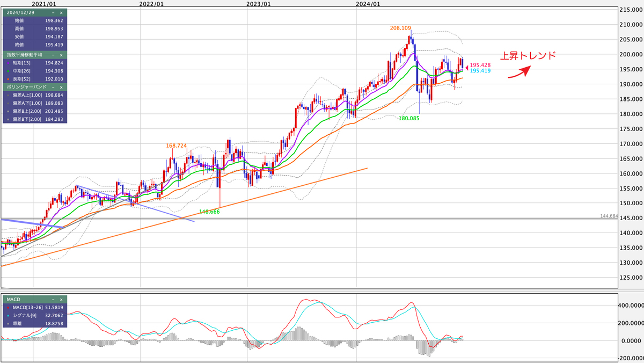The image size is (644, 363).
Task: Close the ボリンジャーバンド panel
Action: coord(61,86)
